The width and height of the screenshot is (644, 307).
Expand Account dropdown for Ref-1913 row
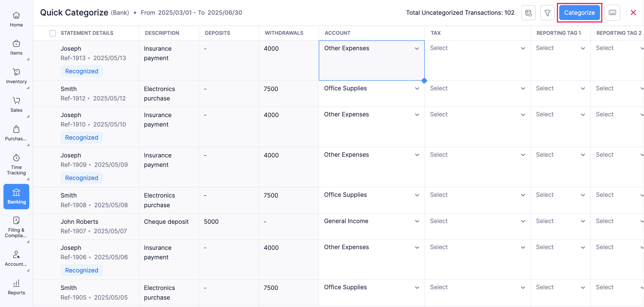(x=416, y=49)
